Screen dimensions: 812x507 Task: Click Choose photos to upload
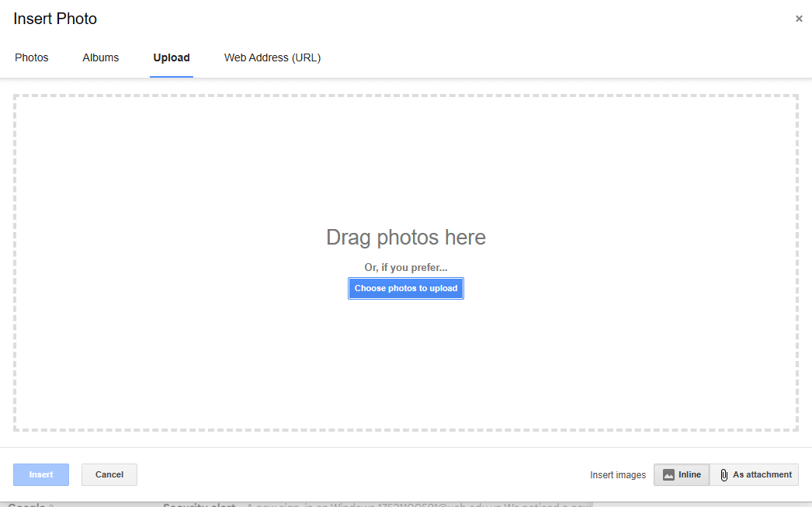tap(405, 288)
